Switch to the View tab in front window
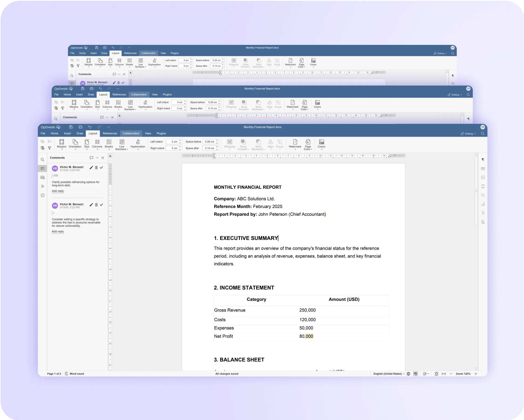This screenshot has width=524, height=420. 148,133
